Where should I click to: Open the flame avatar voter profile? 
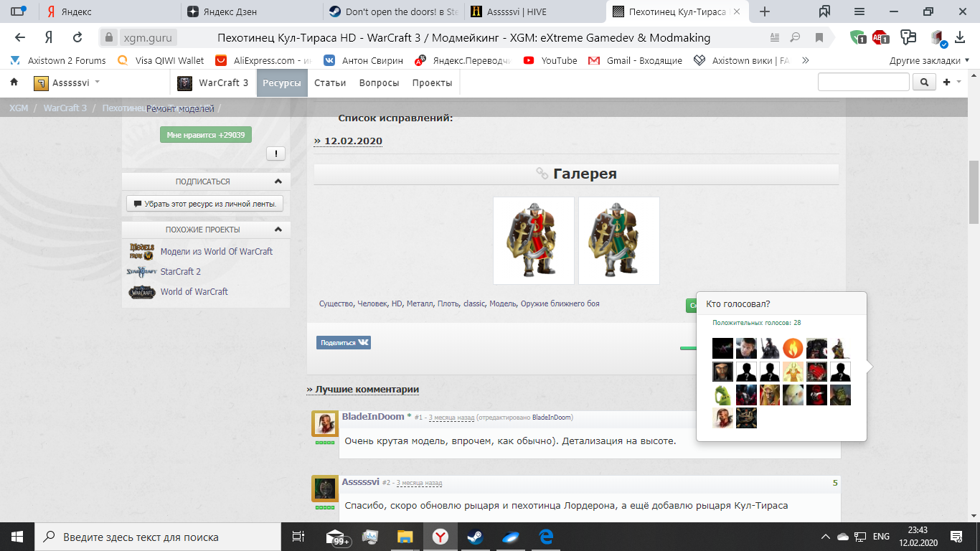tap(793, 349)
